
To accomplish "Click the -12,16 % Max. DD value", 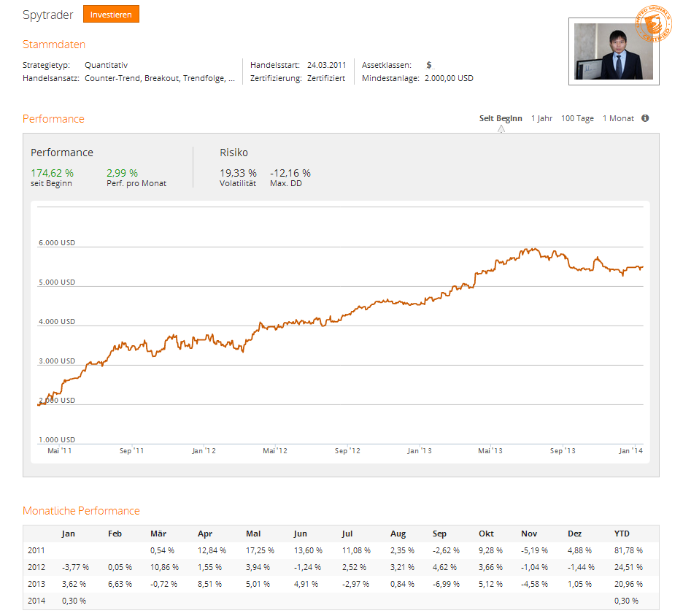I will pos(290,173).
